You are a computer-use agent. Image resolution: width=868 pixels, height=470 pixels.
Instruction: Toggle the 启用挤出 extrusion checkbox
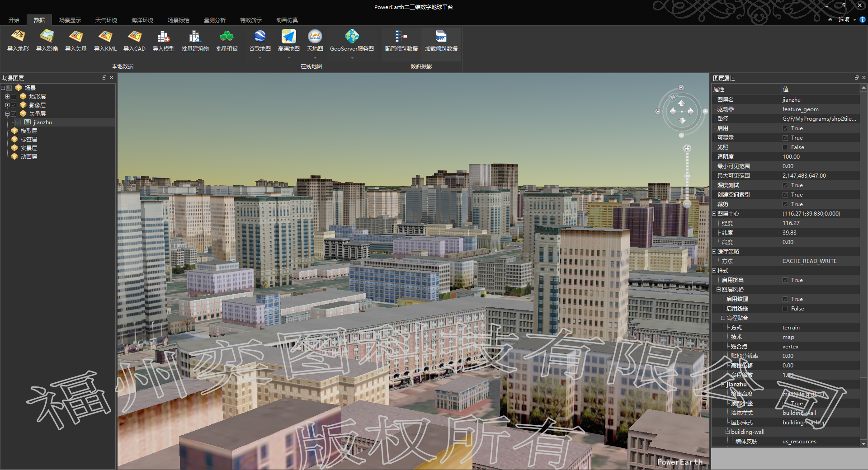click(785, 280)
